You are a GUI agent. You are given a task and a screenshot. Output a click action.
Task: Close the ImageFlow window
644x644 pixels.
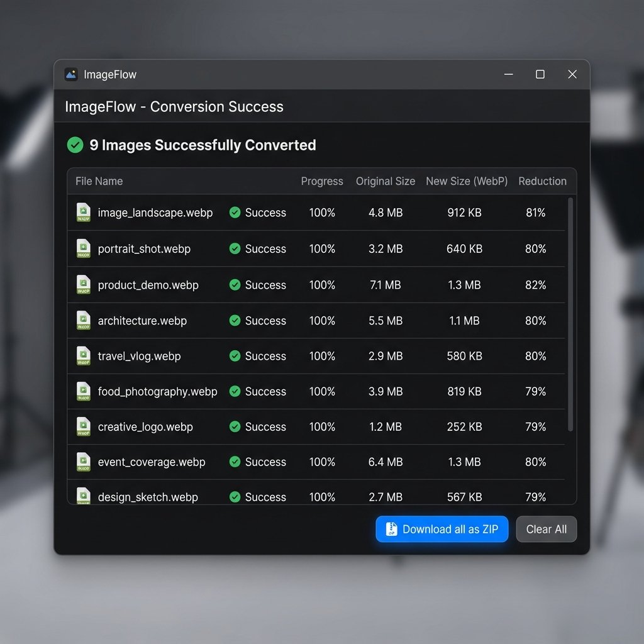pyautogui.click(x=572, y=74)
